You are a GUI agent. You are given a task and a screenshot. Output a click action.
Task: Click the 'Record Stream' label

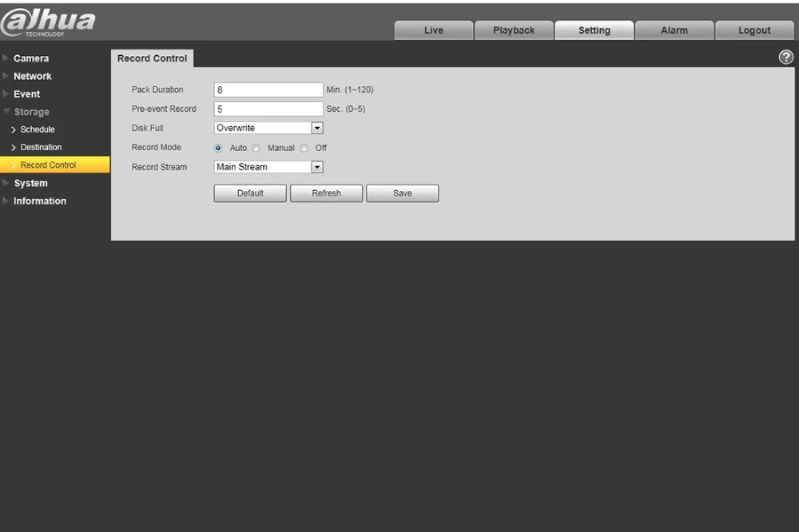click(159, 167)
